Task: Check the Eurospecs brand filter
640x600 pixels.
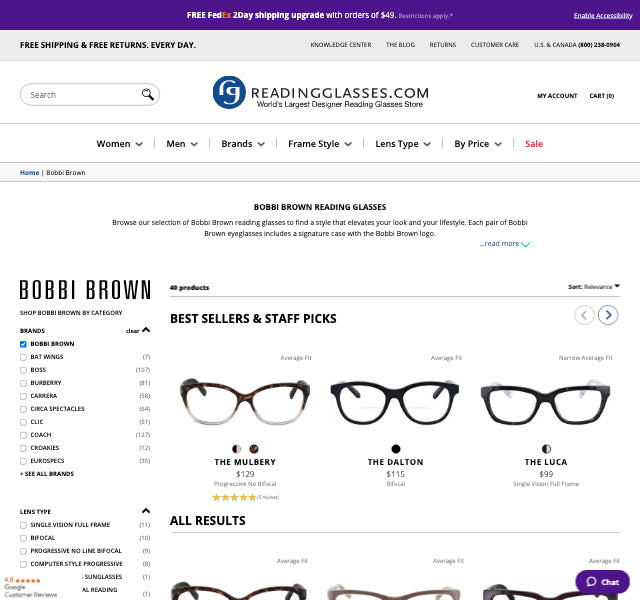Action: point(23,462)
